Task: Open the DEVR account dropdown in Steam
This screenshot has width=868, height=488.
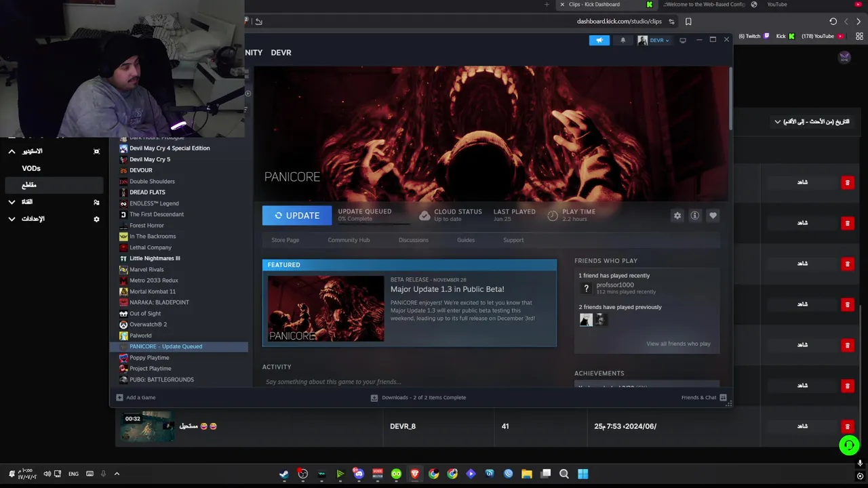Action: pyautogui.click(x=654, y=40)
